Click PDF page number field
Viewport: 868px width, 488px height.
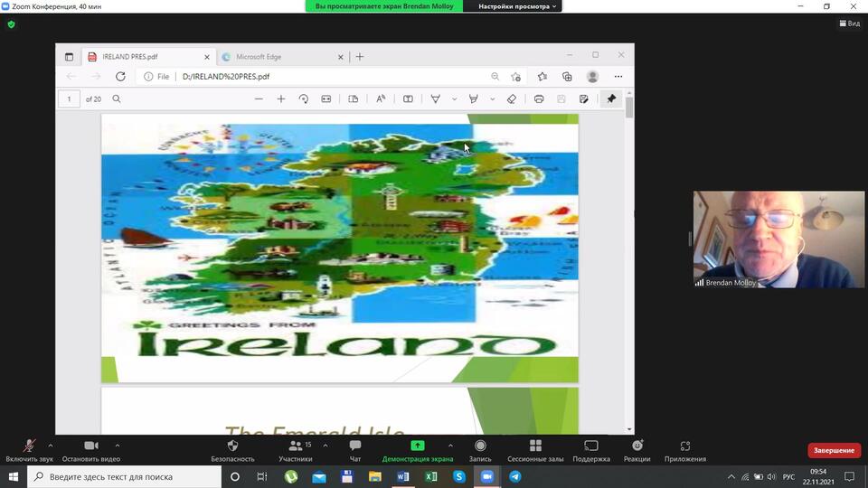(x=70, y=99)
